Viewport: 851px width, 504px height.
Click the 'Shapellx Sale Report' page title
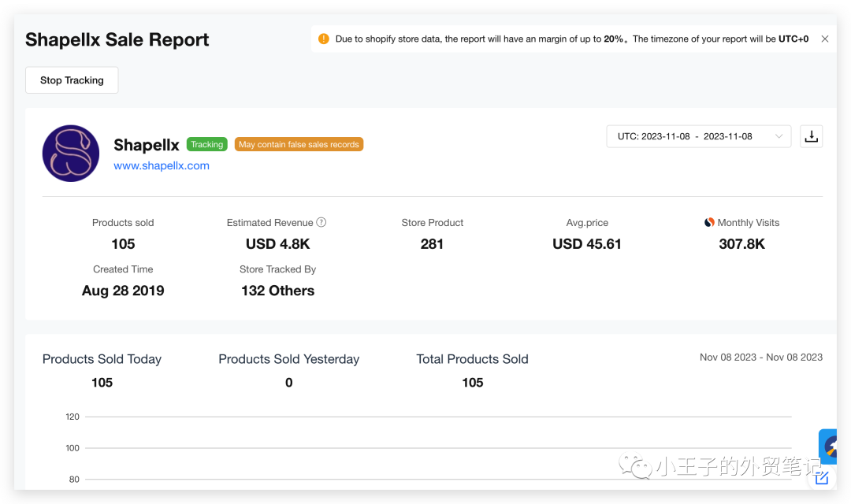(x=117, y=39)
